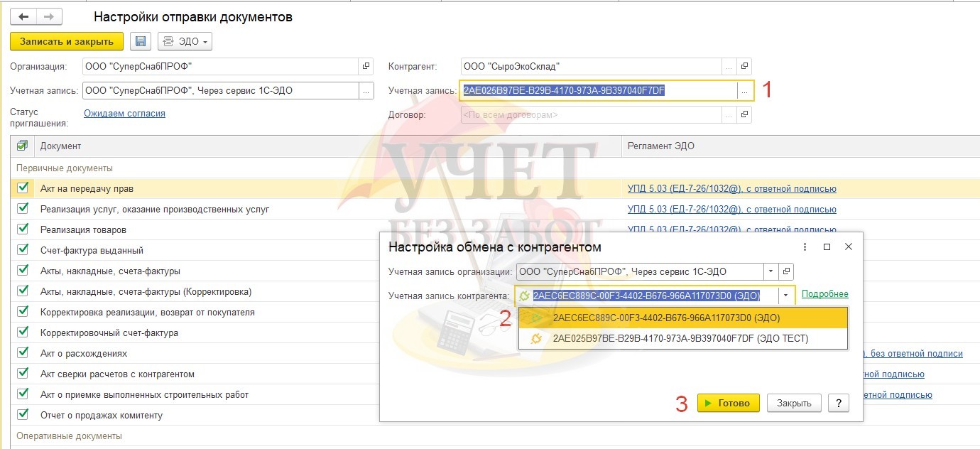Uncheck Акты, накладные, счета-фактуры (Корректировка)
The image size is (980, 449).
23,291
